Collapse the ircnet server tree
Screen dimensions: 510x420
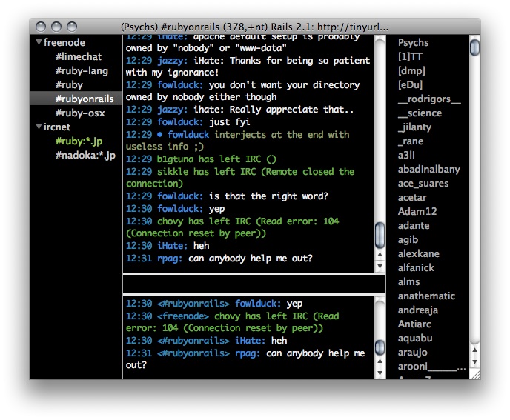coord(39,127)
